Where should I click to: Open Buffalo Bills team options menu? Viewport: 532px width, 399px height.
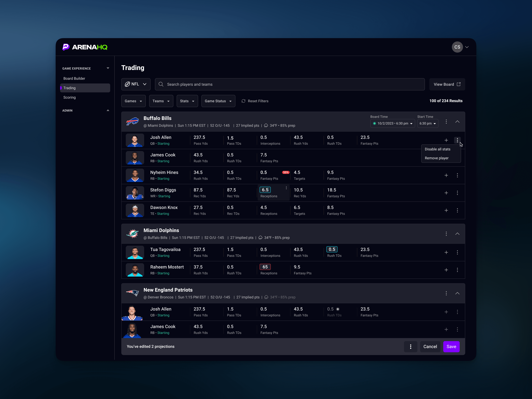click(446, 122)
